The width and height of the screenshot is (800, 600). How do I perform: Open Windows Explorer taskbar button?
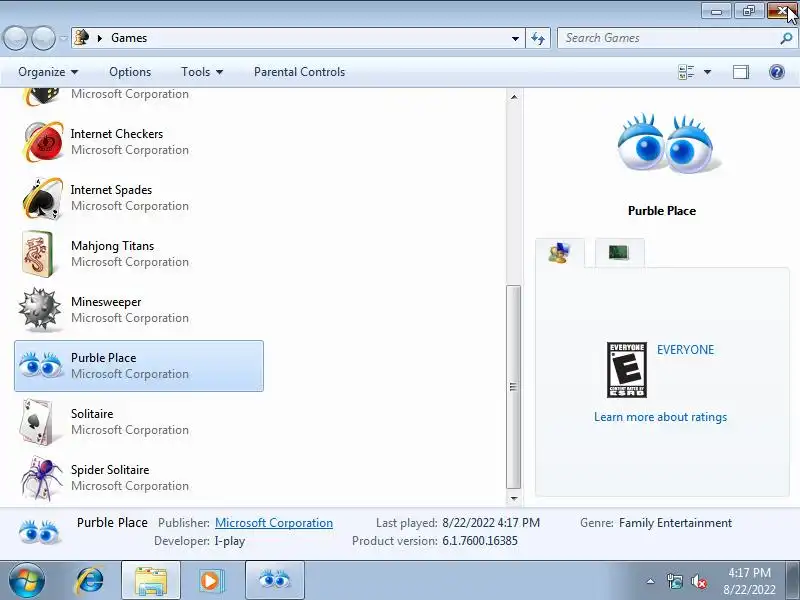coord(151,581)
